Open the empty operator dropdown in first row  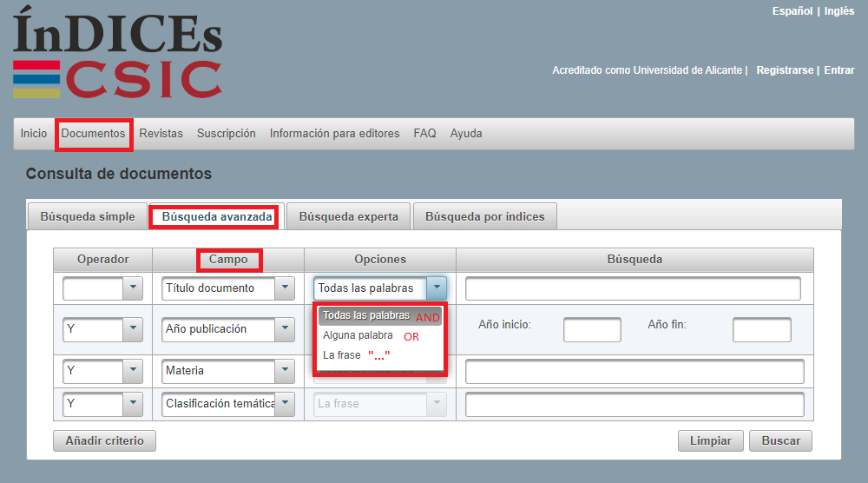click(103, 288)
